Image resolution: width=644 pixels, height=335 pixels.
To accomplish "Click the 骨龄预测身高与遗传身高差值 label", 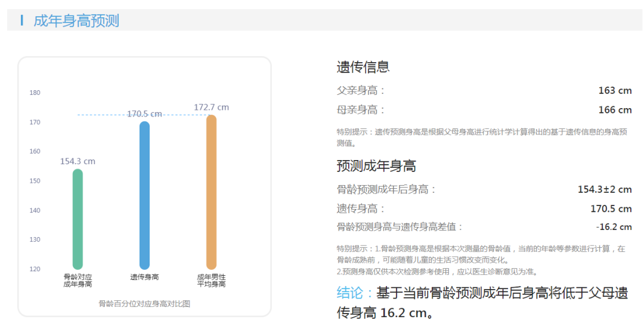I will click(400, 227).
